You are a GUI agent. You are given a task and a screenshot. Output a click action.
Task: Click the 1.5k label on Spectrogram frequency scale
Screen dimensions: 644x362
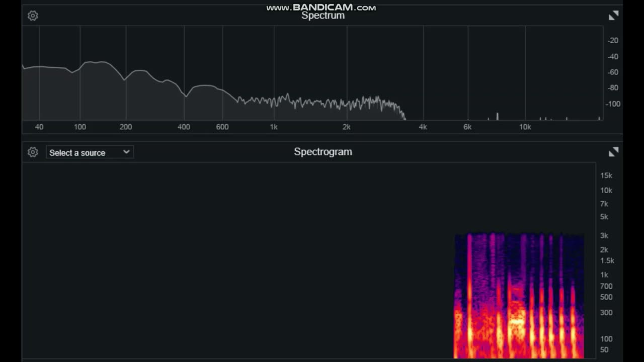coord(607,260)
